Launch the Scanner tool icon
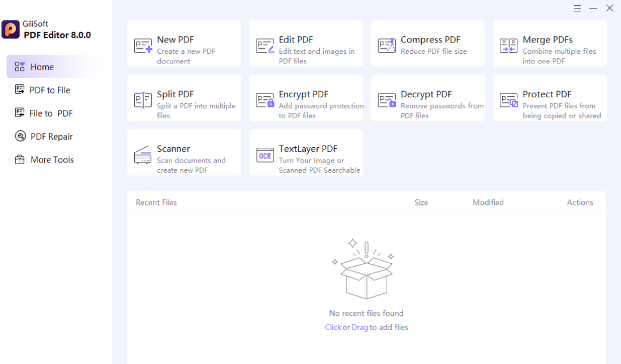 click(x=143, y=155)
